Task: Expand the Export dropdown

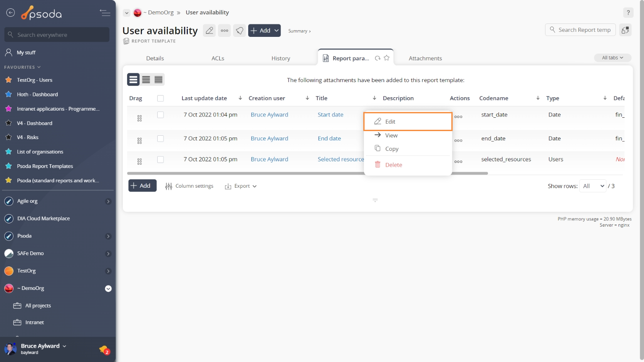Action: point(241,186)
